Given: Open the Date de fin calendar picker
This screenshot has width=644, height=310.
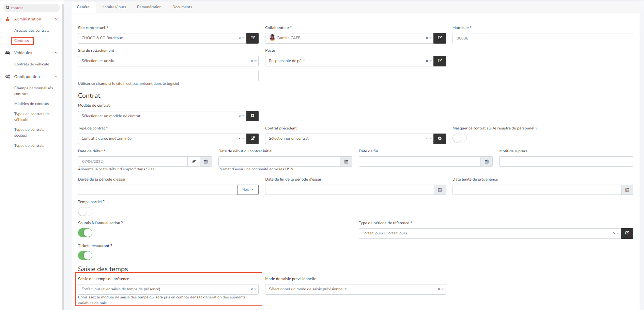Looking at the screenshot, I should 487,161.
